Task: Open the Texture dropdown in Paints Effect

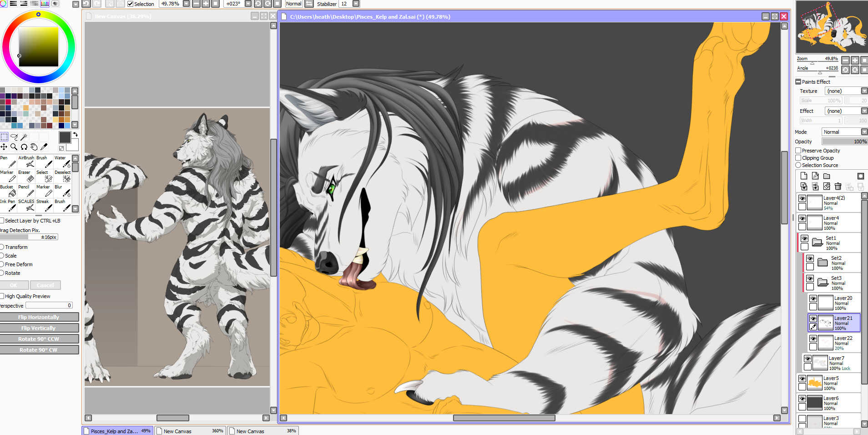Action: click(x=846, y=91)
